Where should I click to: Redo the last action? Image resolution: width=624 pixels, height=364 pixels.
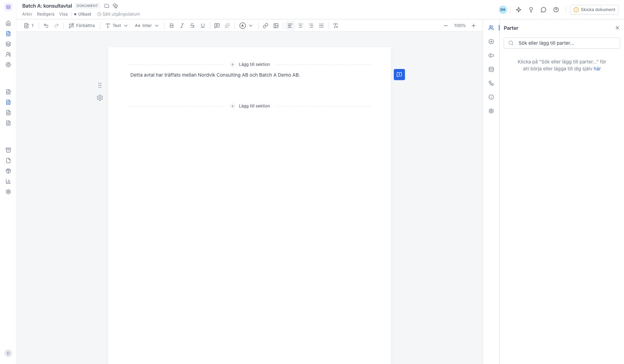[x=57, y=26]
